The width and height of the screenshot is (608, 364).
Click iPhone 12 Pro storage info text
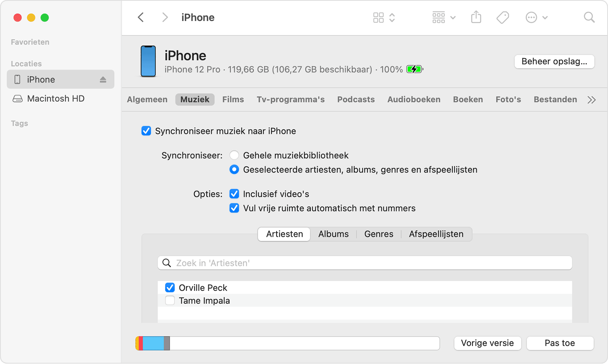283,69
